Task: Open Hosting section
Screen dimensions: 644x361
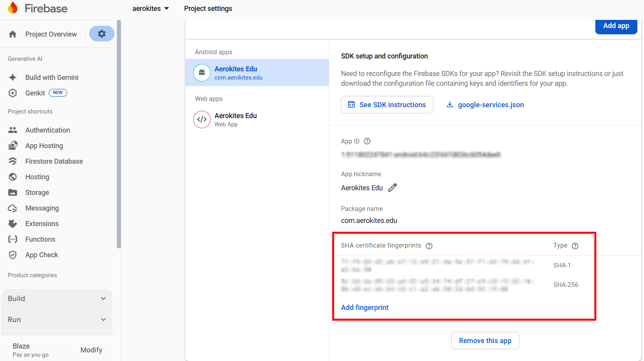Action: coord(37,177)
